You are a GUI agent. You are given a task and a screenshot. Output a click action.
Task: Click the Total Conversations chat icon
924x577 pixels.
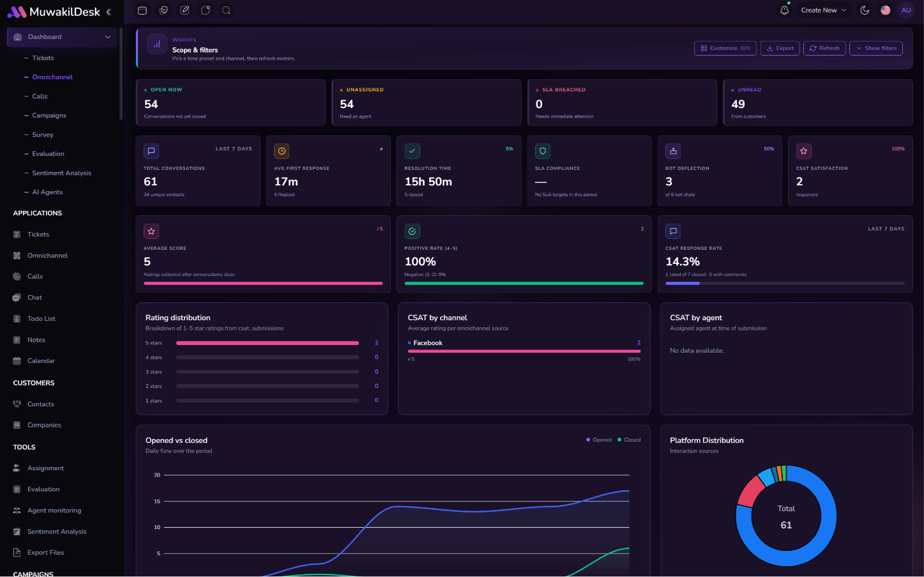[x=151, y=151]
